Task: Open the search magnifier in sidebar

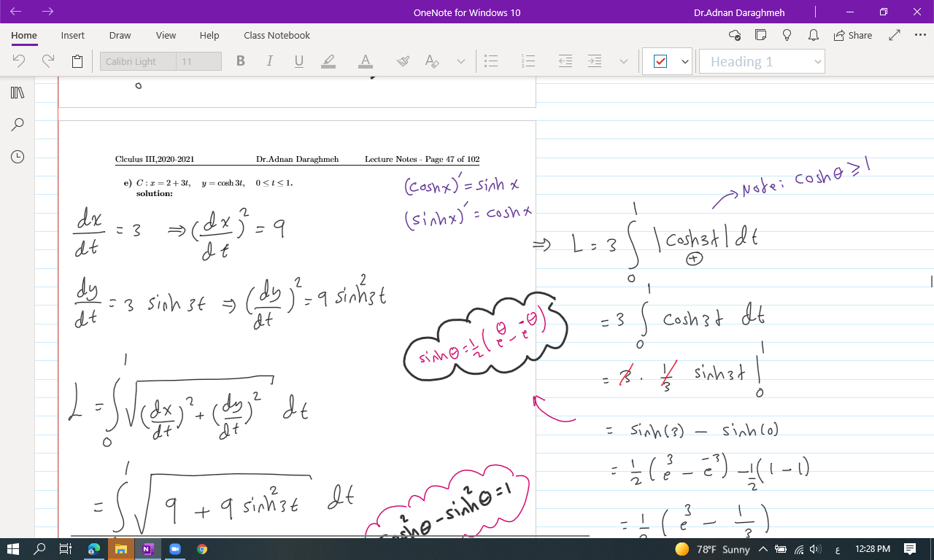Action: (x=18, y=125)
